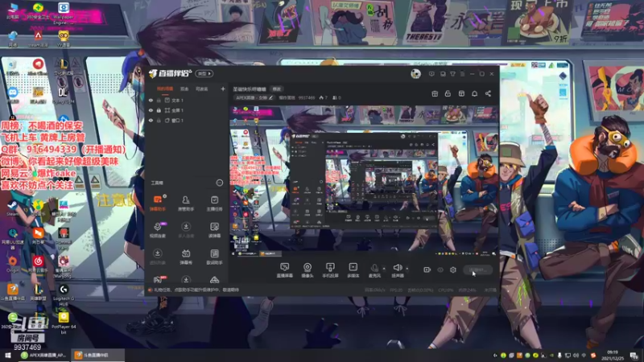Screen dimensions: 644x362
Task: Toggle lock on 文本 1 layer
Action: pos(159,100)
